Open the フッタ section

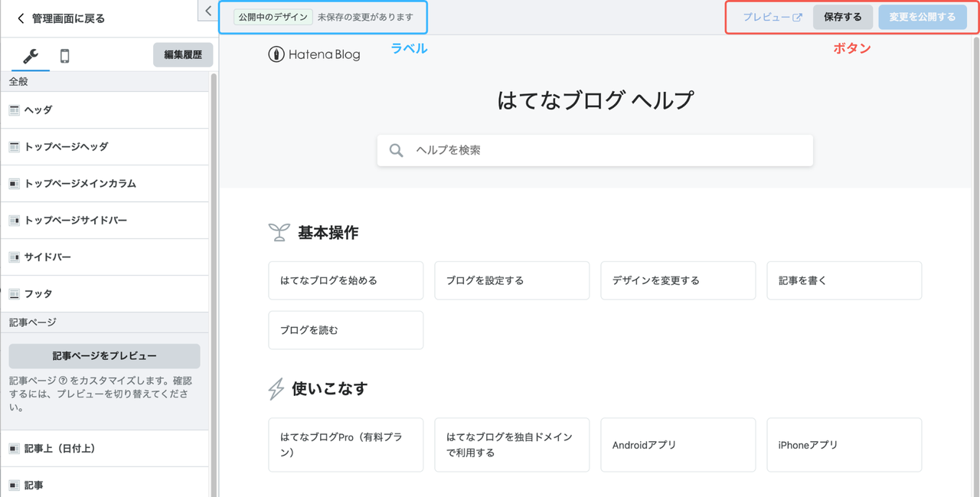click(105, 294)
